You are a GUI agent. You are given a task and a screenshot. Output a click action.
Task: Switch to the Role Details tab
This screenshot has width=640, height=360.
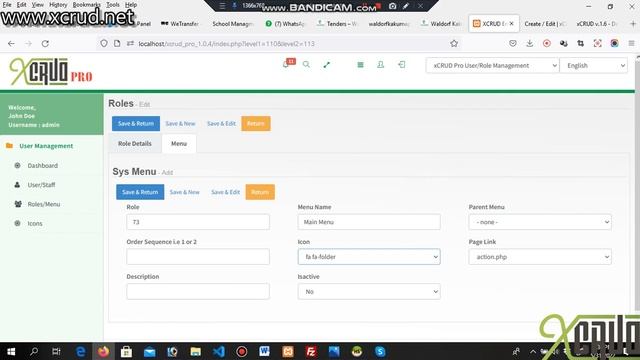(x=135, y=144)
